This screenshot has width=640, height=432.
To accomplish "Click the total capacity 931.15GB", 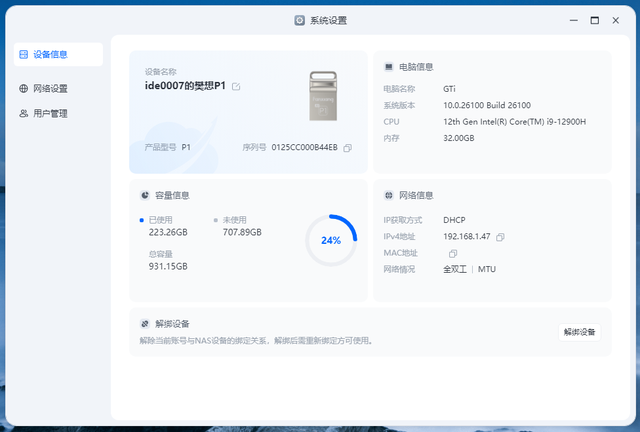I will pos(168,266).
